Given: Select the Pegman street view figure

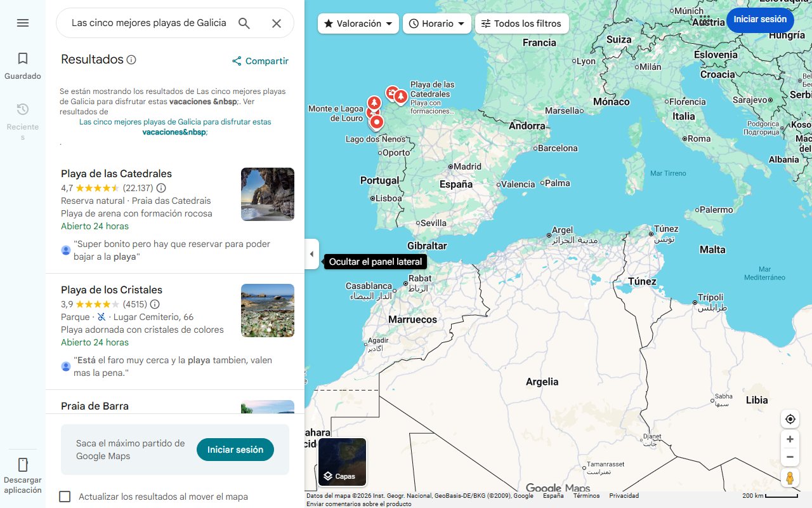Looking at the screenshot, I should point(790,478).
